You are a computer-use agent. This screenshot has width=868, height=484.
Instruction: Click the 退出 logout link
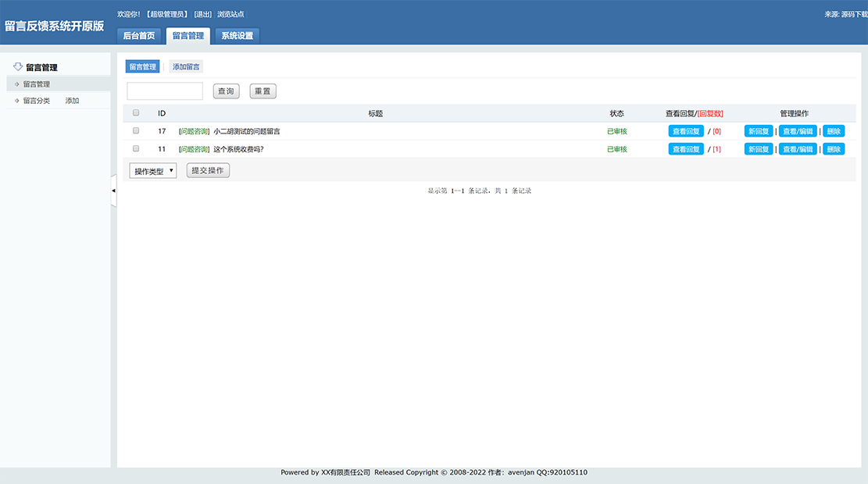202,14
